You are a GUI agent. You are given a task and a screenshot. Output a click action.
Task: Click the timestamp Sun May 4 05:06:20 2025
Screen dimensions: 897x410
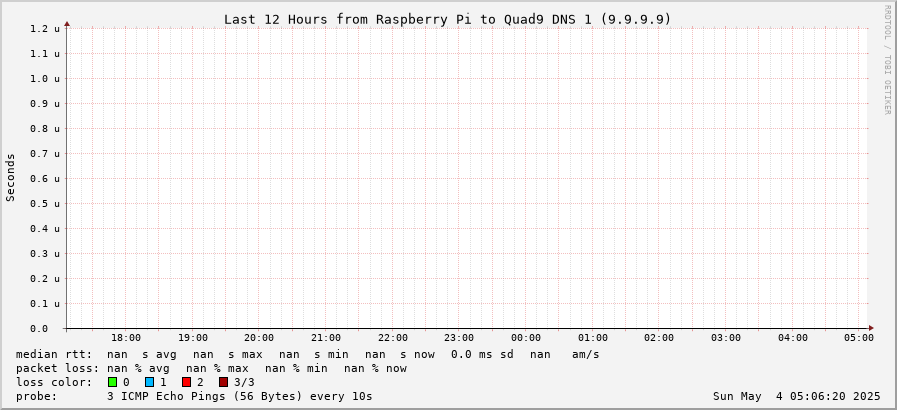[797, 396]
